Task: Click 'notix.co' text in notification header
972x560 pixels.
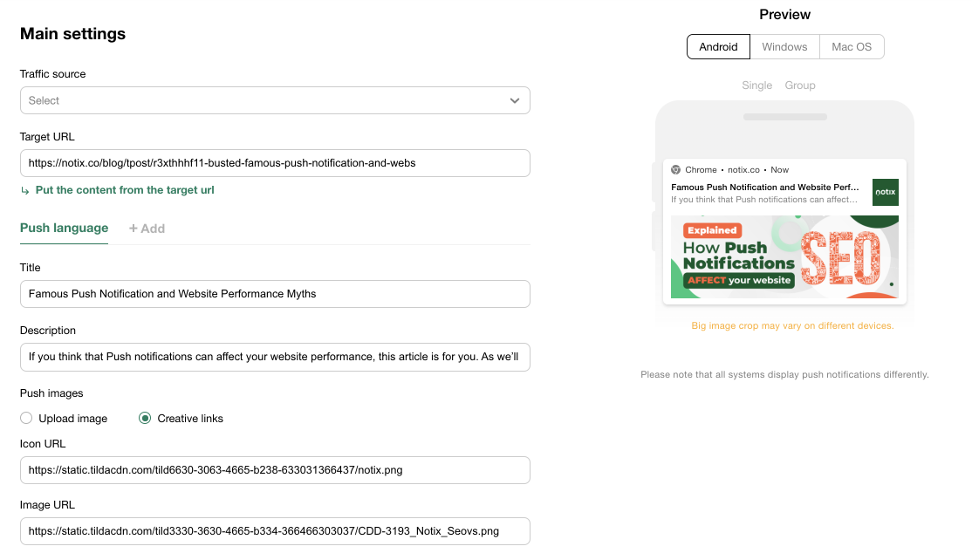Action: pyautogui.click(x=744, y=170)
